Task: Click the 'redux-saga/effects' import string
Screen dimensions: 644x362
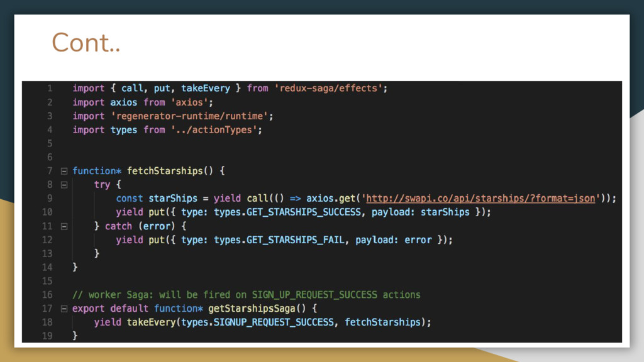Action: coord(328,88)
